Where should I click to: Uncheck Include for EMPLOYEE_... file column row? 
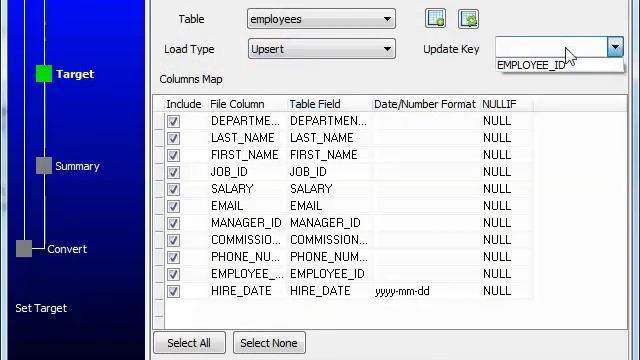pos(173,274)
